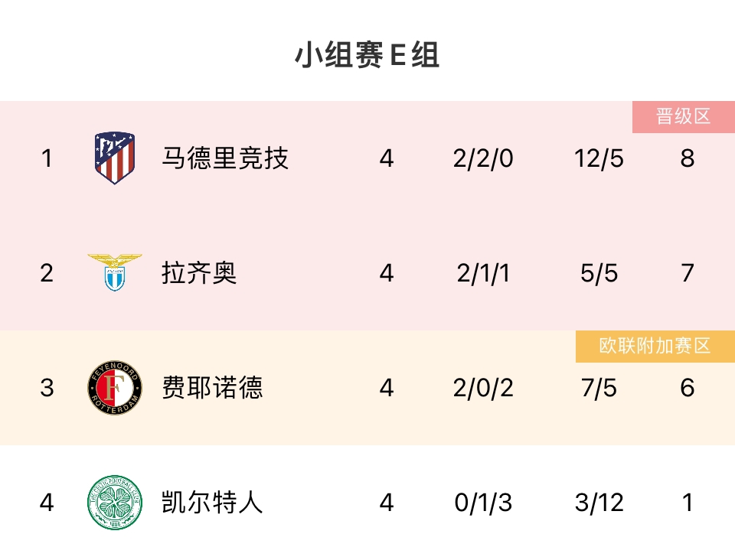Screen dimensions: 735x560
Task: Select team name 费耶诺德
Action: click(212, 388)
